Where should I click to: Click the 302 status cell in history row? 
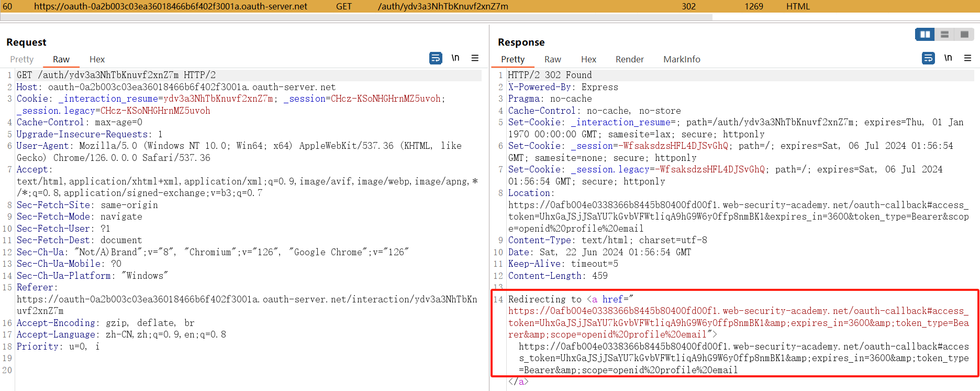[689, 6]
